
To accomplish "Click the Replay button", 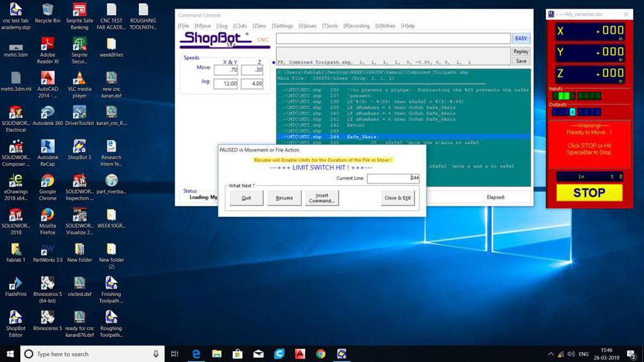I will pos(521,52).
